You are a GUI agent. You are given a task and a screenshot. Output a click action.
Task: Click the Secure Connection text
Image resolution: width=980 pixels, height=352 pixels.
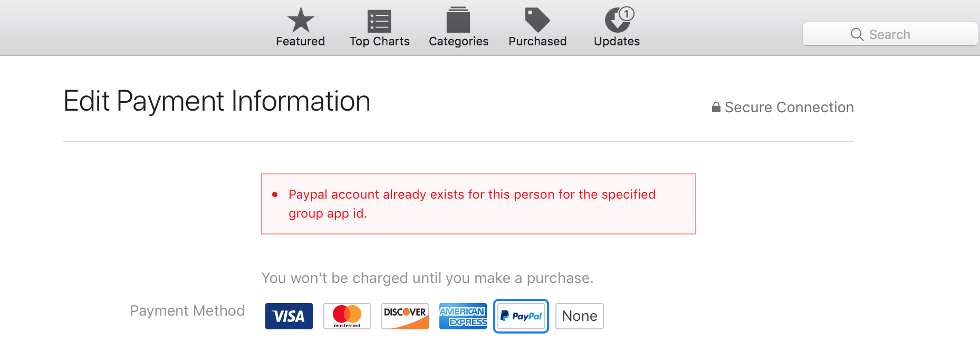click(789, 107)
